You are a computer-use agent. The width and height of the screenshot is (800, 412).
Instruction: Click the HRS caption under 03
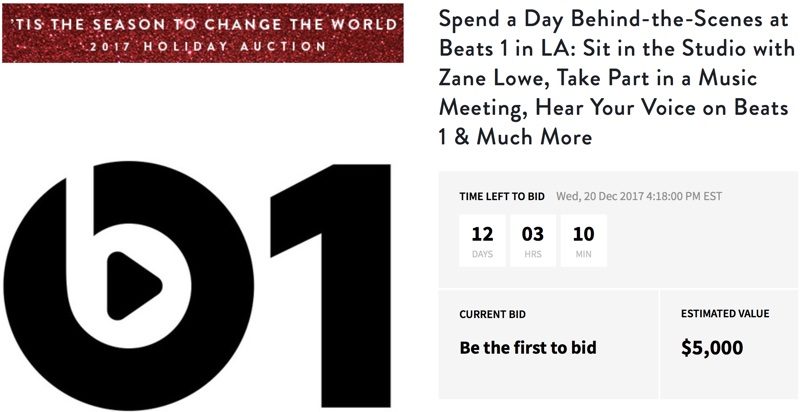click(x=533, y=254)
